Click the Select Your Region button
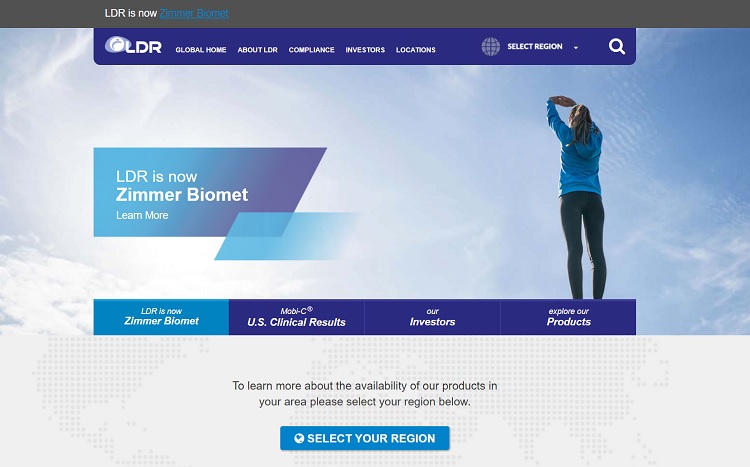Viewport: 750px width, 467px height. pyautogui.click(x=364, y=438)
